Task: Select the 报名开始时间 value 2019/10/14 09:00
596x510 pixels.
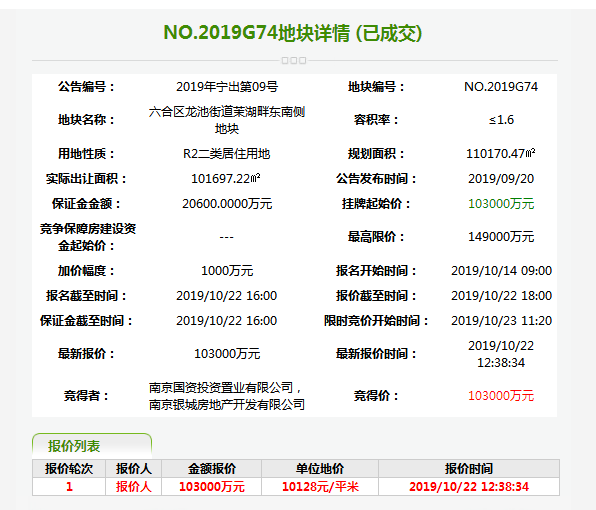Action: [x=501, y=271]
